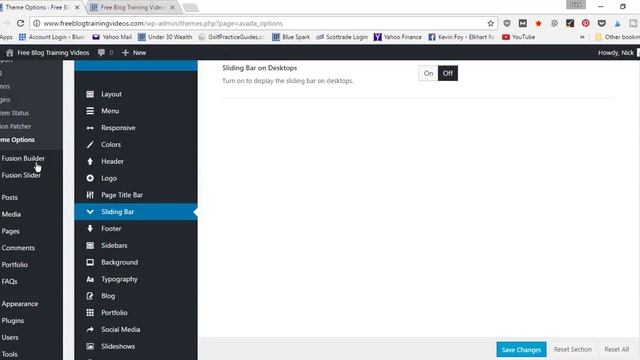Set Sliding Bar on Desktops to Off
The width and height of the screenshot is (640, 360).
click(x=448, y=73)
